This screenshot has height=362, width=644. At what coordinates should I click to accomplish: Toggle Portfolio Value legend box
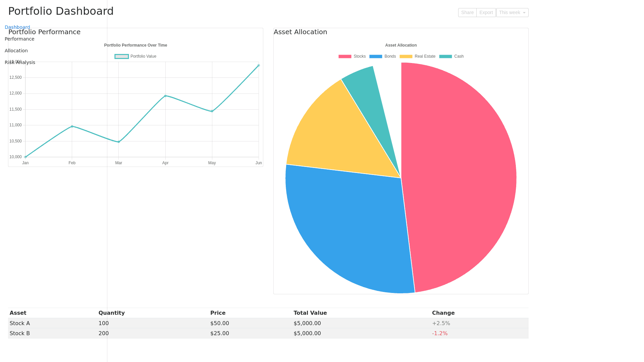tap(122, 56)
